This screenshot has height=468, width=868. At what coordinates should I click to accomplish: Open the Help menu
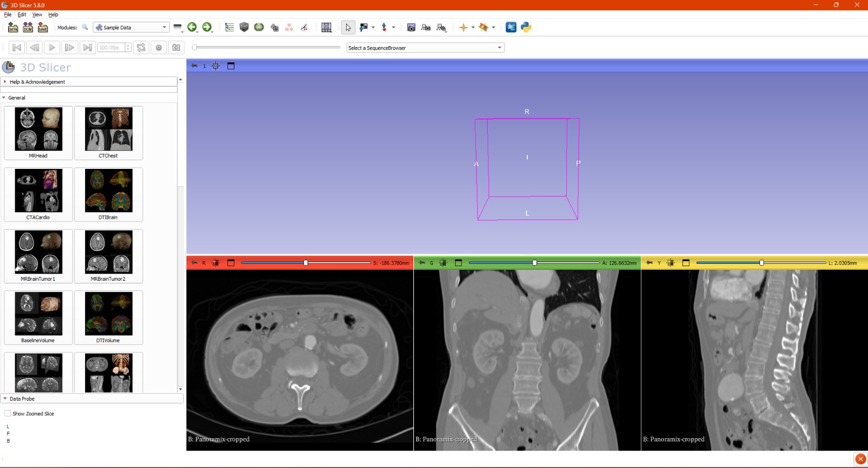click(53, 15)
